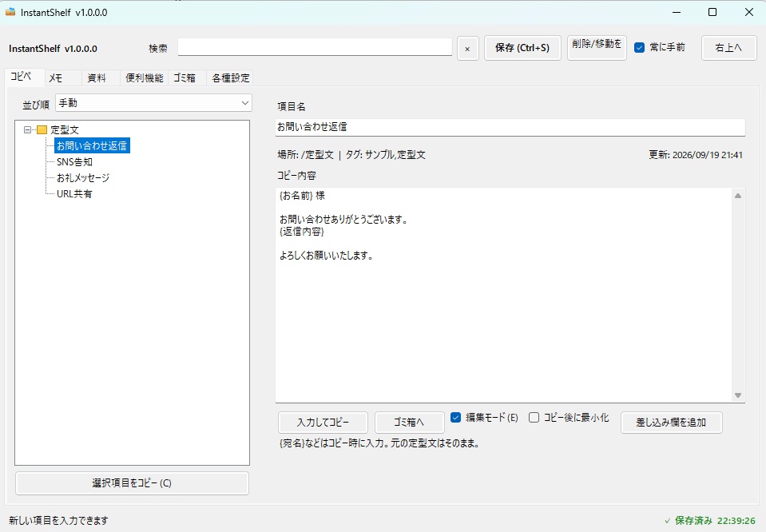The width and height of the screenshot is (766, 532).
Task: Click the 項目名 text field
Action: pos(510,127)
